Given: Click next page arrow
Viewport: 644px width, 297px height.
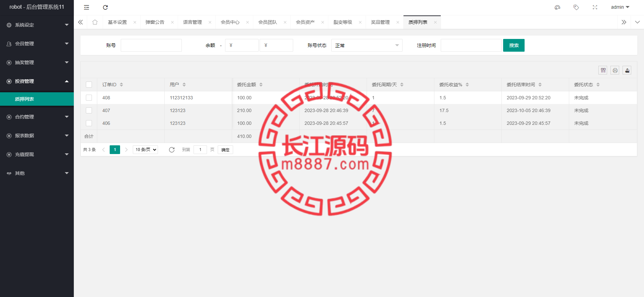Looking at the screenshot, I should [126, 150].
